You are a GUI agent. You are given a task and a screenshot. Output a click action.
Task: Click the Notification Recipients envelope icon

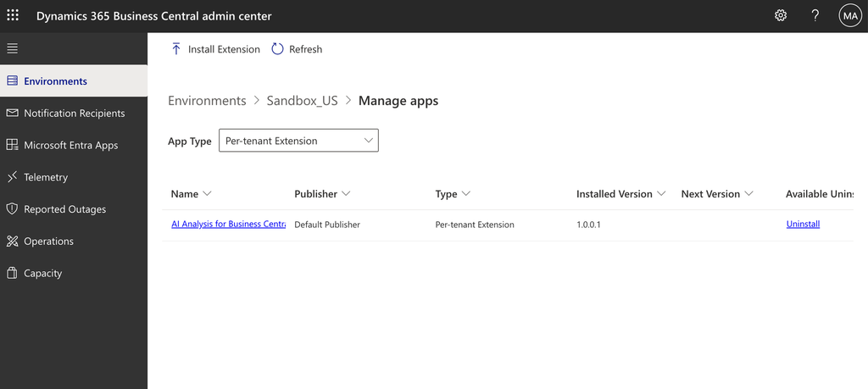[12, 113]
